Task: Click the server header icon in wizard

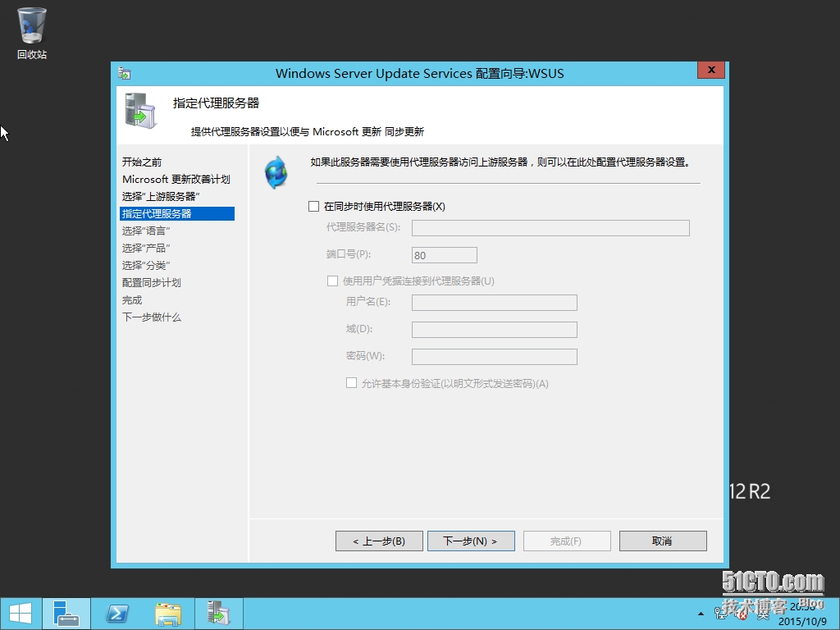Action: pos(140,111)
